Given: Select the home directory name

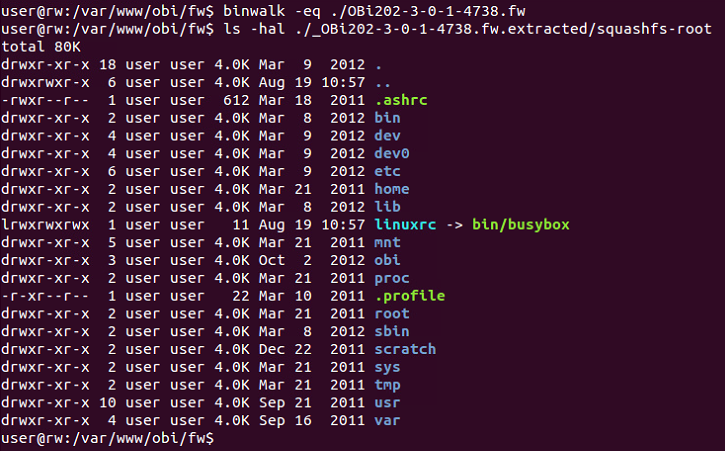Looking at the screenshot, I should tap(392, 189).
